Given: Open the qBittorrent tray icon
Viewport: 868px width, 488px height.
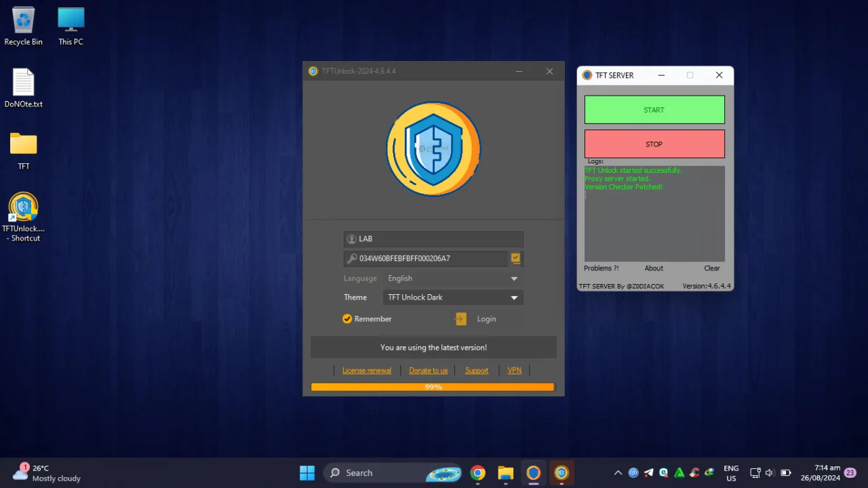Looking at the screenshot, I should coord(633,473).
